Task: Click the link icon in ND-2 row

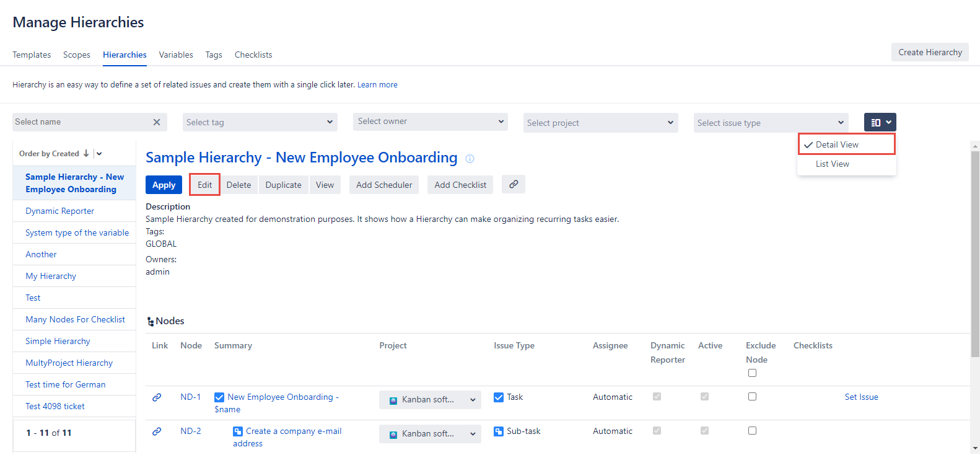Action: pos(157,431)
